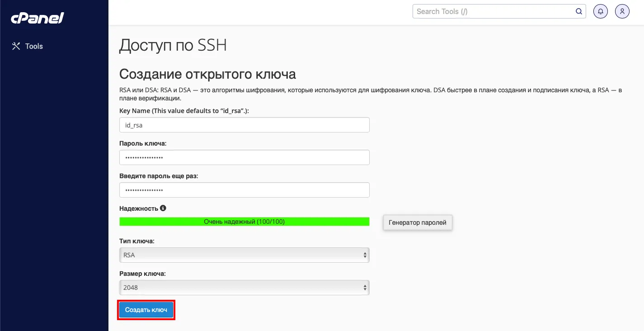Click the wrench Tools icon in sidebar
Viewport: 644px width, 331px height.
(x=16, y=46)
